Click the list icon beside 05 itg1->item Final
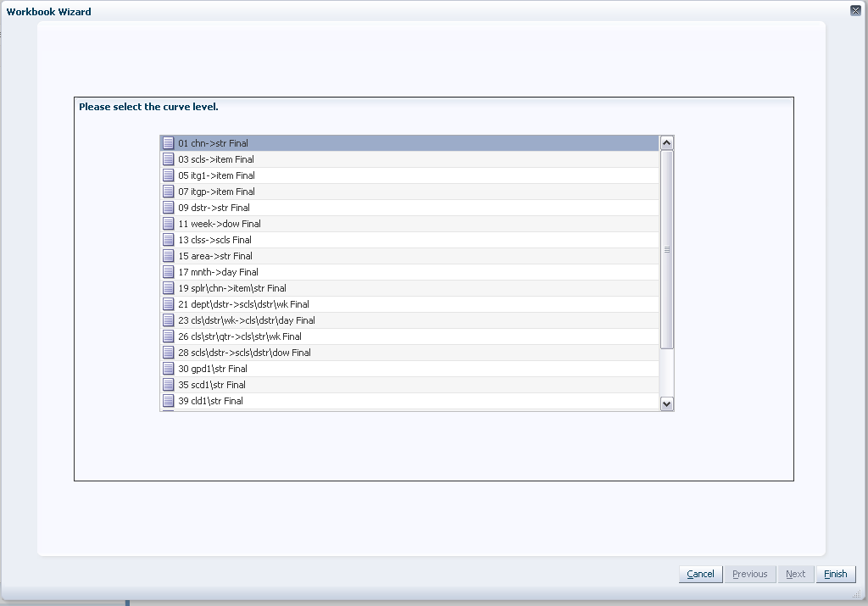Screen dimensions: 868x606 click(x=169, y=175)
